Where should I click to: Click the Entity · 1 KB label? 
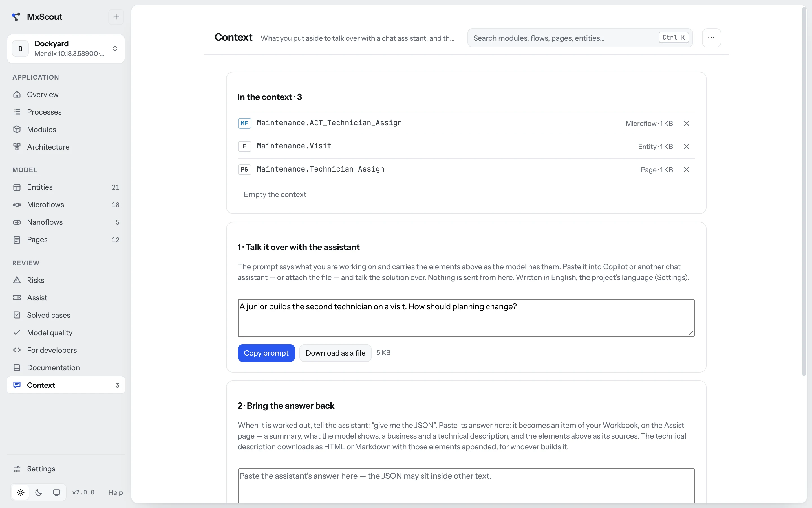tap(655, 146)
